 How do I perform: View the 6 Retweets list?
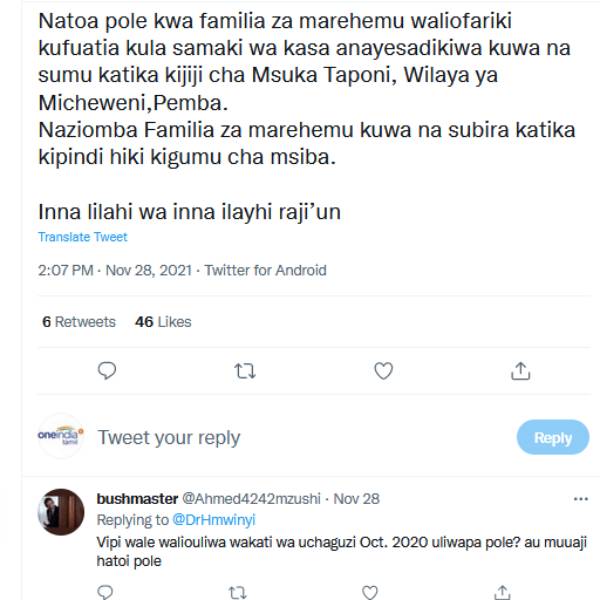(x=79, y=322)
